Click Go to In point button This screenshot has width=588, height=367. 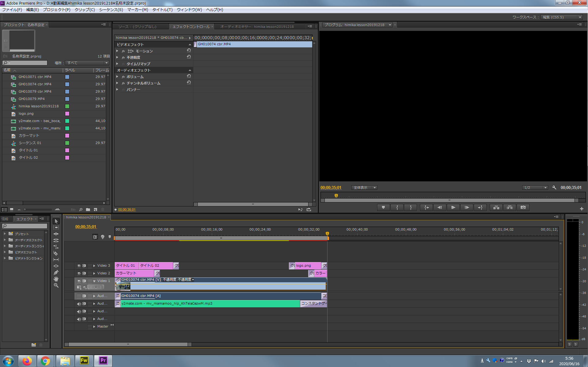coord(426,207)
